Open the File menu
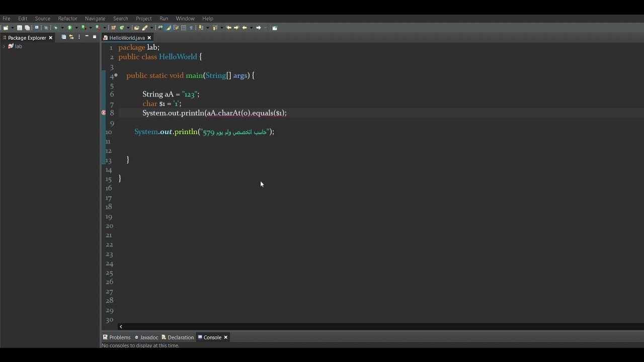Image resolution: width=644 pixels, height=362 pixels. [7, 19]
